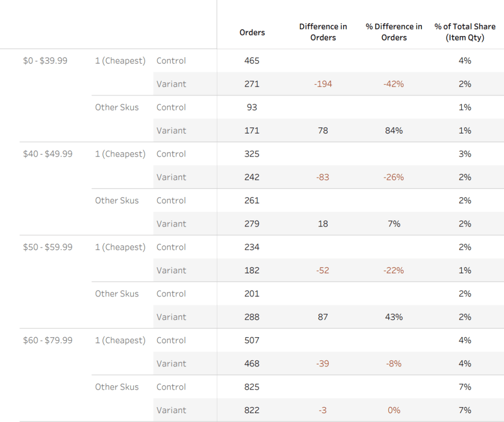Click the -83 difference in orders cell
This screenshot has width=504, height=422.
coord(323,177)
